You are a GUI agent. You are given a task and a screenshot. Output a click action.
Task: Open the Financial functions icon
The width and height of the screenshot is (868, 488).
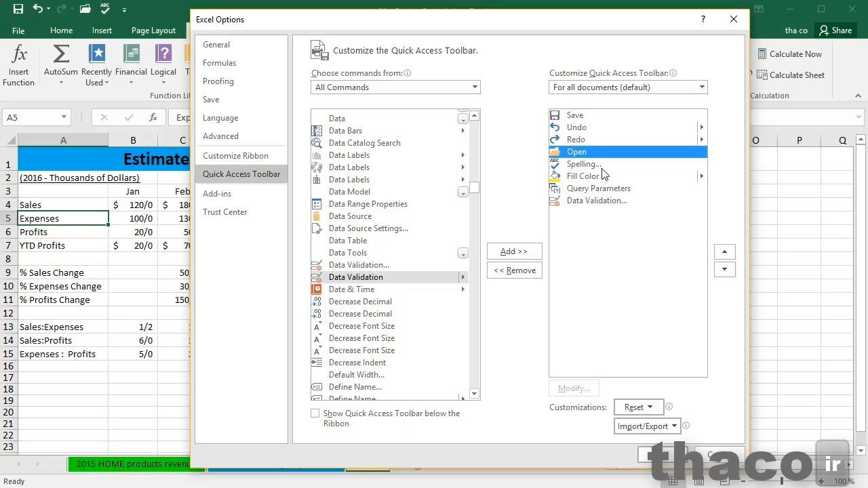[131, 54]
